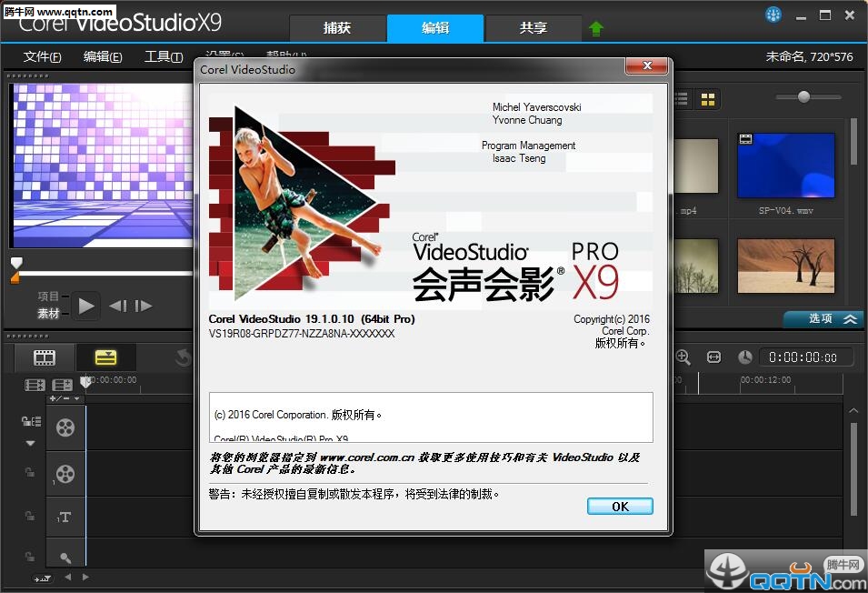Toggle timeline auto-scroll button
The height and width of the screenshot is (593, 868).
point(43,578)
